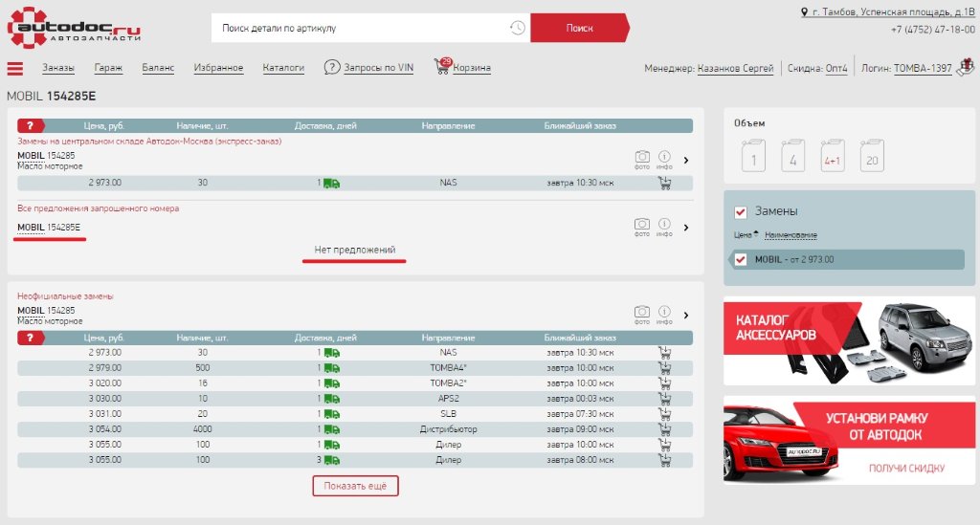Viewport: 980px width, 525px height.
Task: Click red question badge in top table header
Action: 30,125
